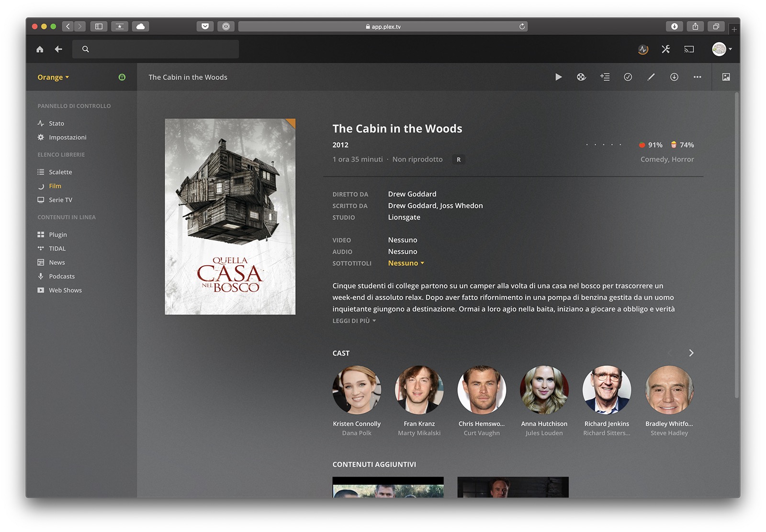Click the Quella Casa nel Bosco poster
Image resolution: width=766 pixels, height=532 pixels.
230,216
